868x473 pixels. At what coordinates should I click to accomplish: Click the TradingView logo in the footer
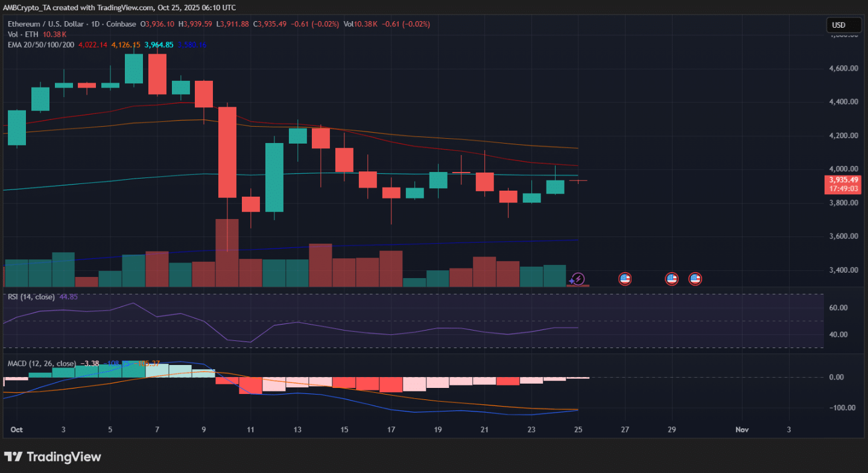pyautogui.click(x=52, y=457)
